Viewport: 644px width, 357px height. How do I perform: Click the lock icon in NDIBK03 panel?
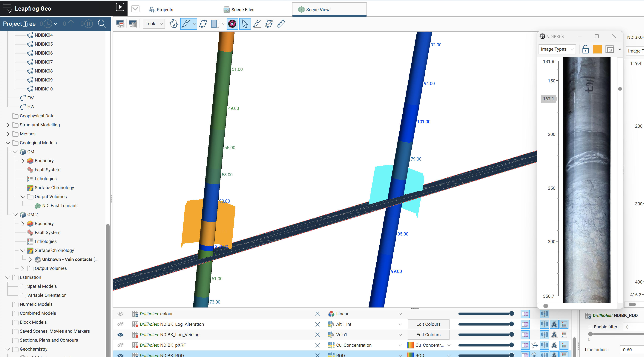coord(585,49)
